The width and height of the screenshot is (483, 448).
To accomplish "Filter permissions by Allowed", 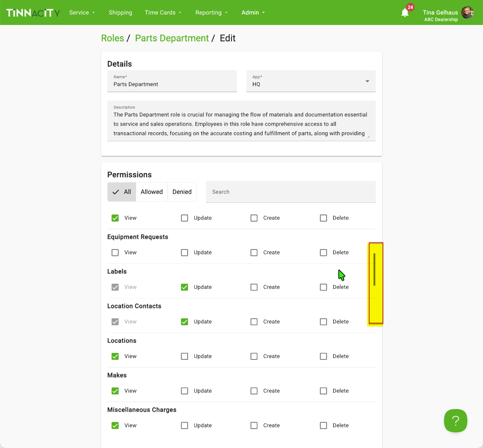I will pyautogui.click(x=152, y=192).
